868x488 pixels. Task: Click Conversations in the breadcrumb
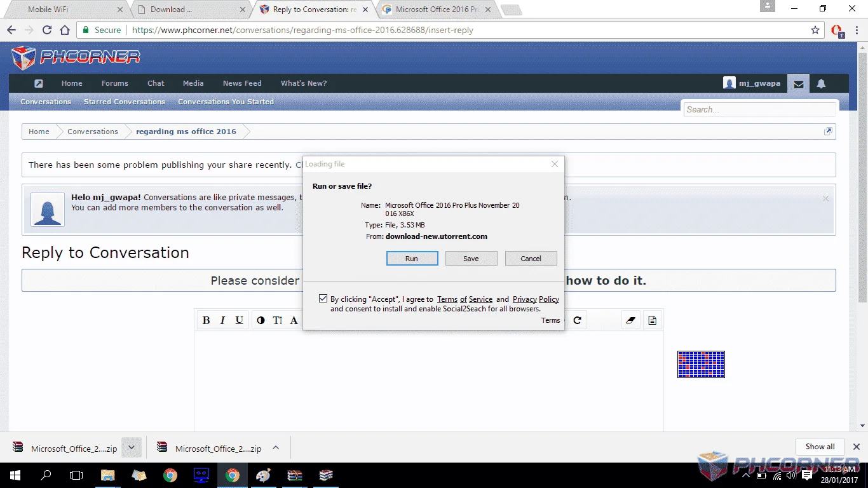coord(93,132)
